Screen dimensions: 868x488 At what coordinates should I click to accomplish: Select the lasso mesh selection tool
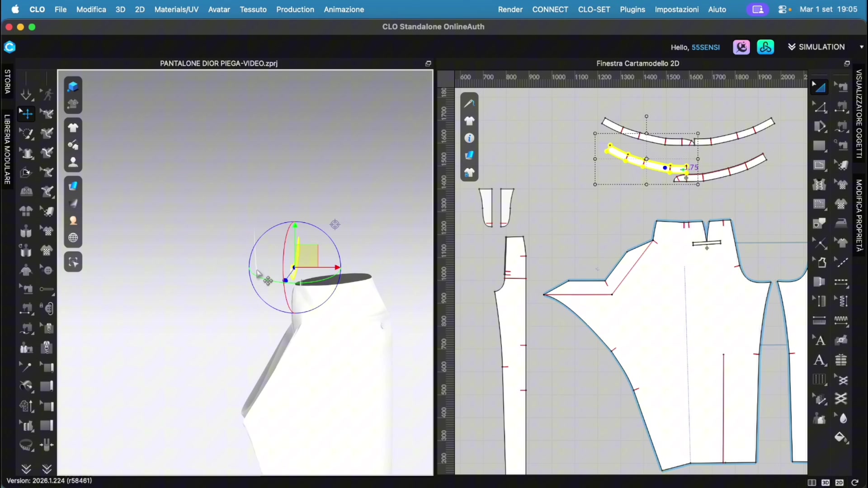coord(26,133)
